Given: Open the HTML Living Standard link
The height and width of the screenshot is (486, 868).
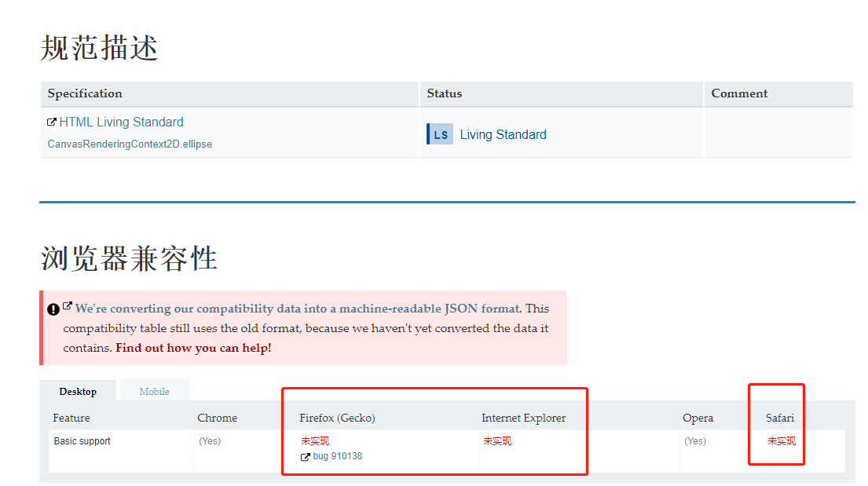Looking at the screenshot, I should tap(121, 122).
